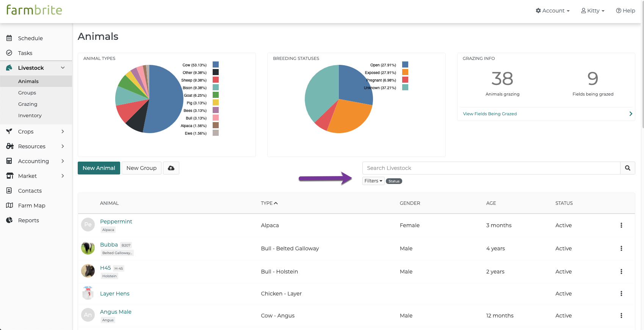Click H45's photo thumbnail
This screenshot has height=330, width=644.
click(x=88, y=271)
